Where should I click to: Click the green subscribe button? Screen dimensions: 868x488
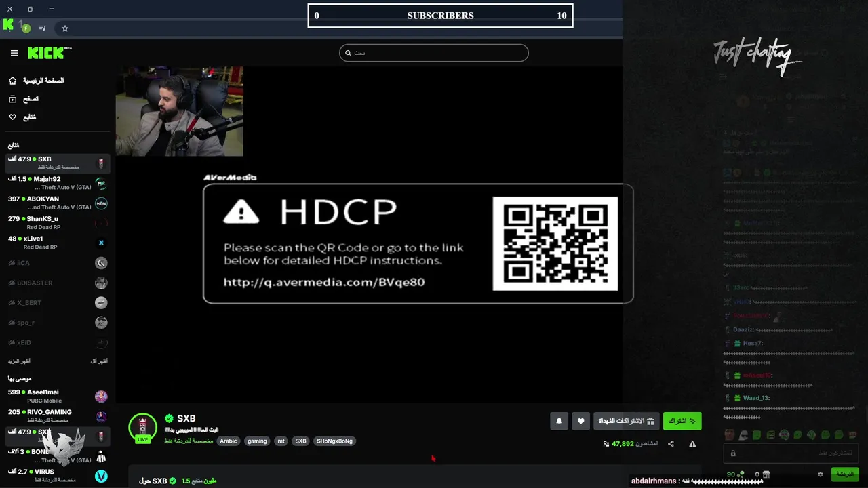682,421
